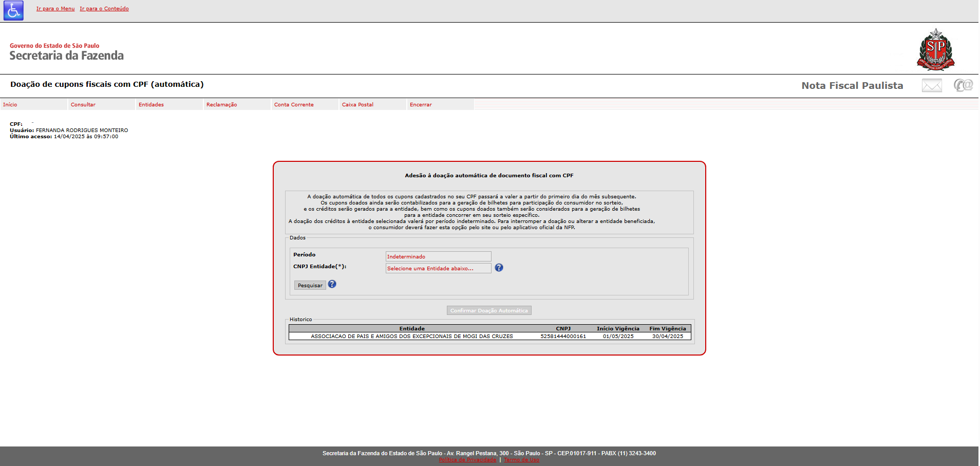Click Encerrar to end the session
The height and width of the screenshot is (466, 980).
click(421, 105)
